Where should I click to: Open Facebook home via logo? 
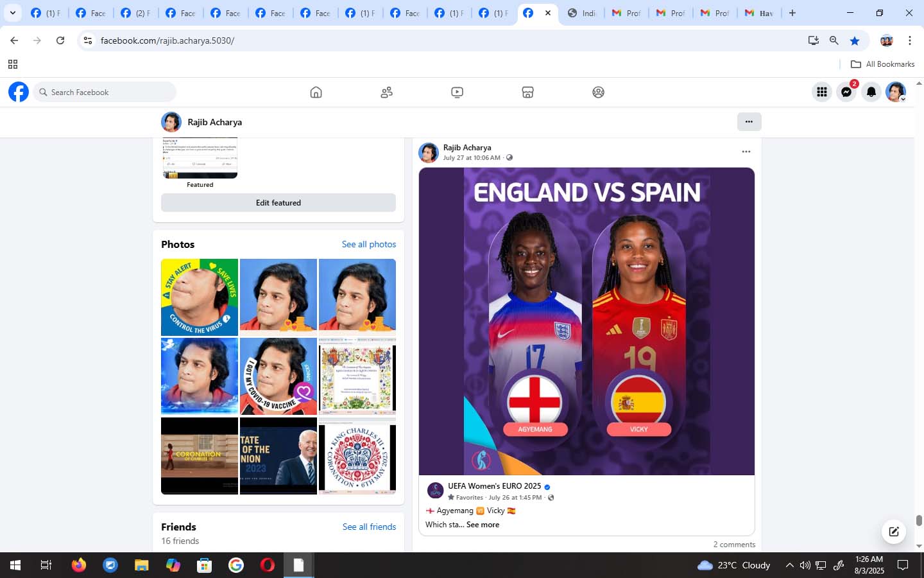tap(19, 92)
